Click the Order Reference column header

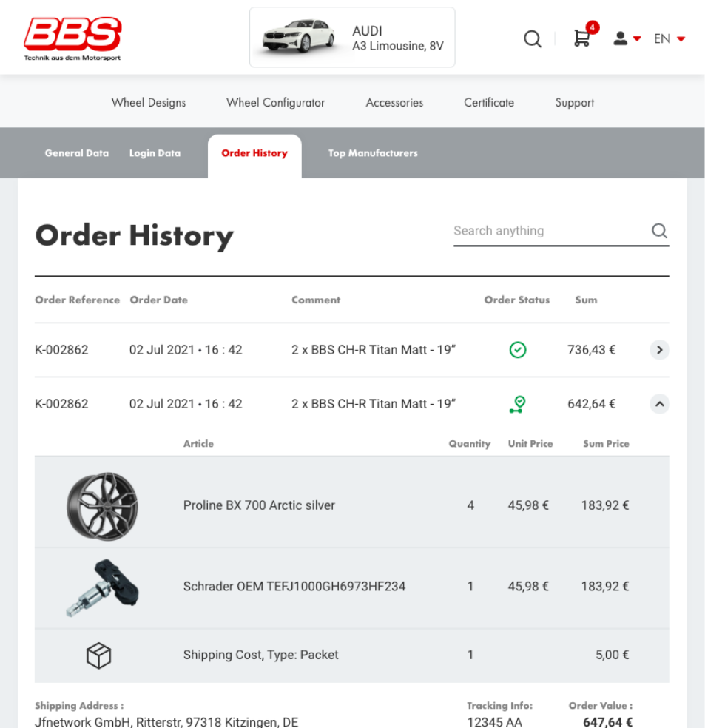(77, 300)
